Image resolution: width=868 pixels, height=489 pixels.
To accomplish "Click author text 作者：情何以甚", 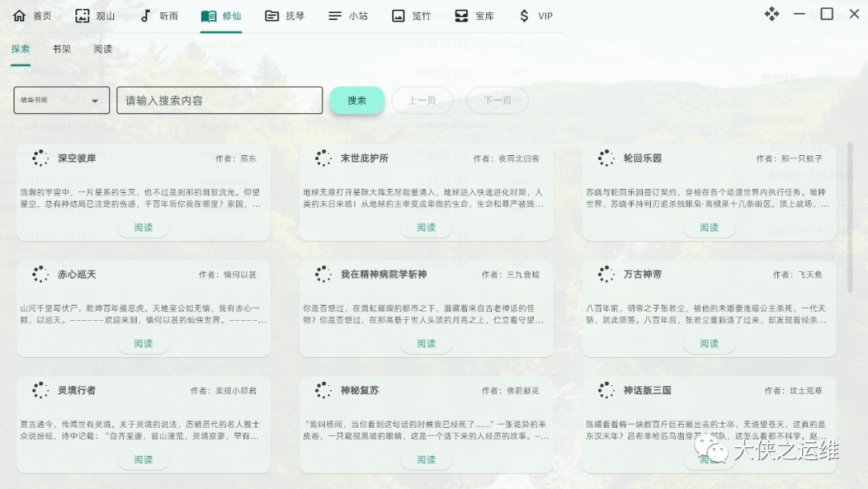I will [227, 275].
